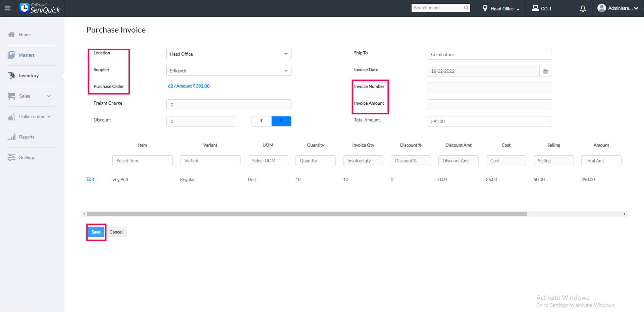The image size is (644, 312).
Task: Open Masters from the sidebar
Action: 27,55
